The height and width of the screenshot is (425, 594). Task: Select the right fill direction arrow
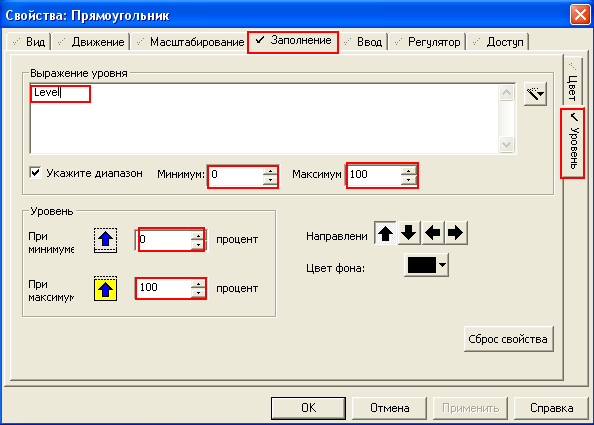(x=456, y=233)
